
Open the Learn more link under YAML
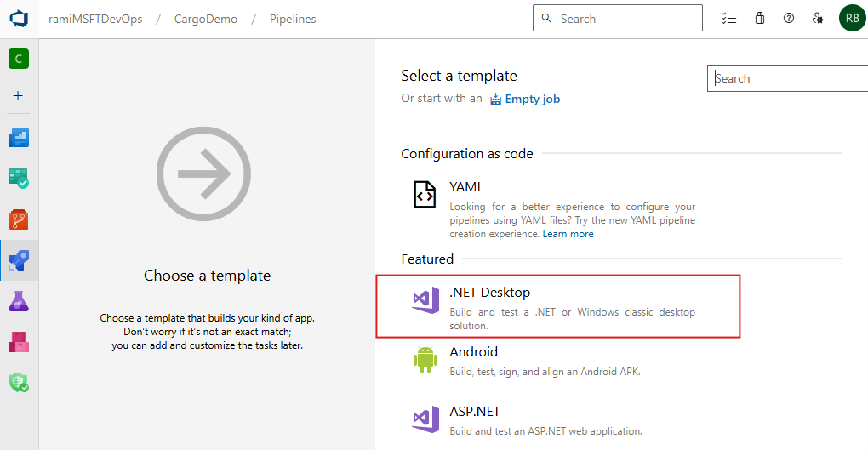[568, 234]
